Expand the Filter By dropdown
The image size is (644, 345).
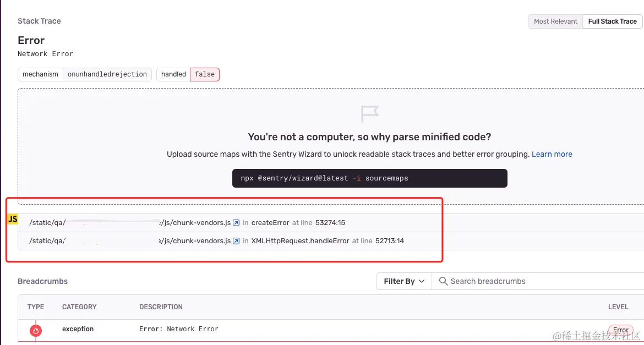404,281
